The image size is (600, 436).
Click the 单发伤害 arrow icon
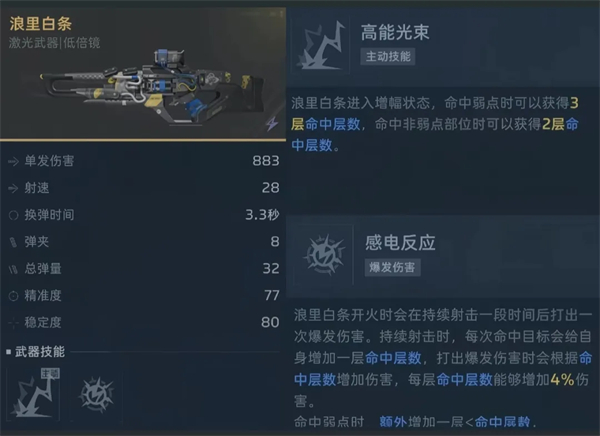(13, 162)
